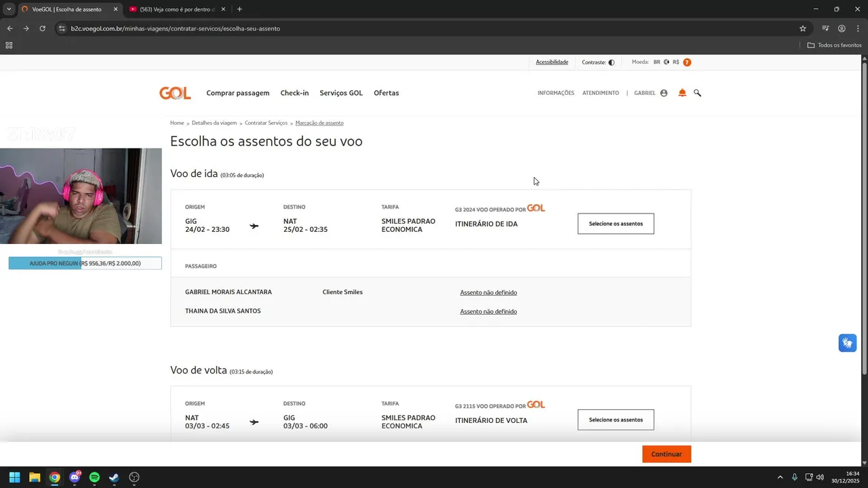This screenshot has height=488, width=868.
Task: Reload the page with the refresh icon
Action: (42, 28)
